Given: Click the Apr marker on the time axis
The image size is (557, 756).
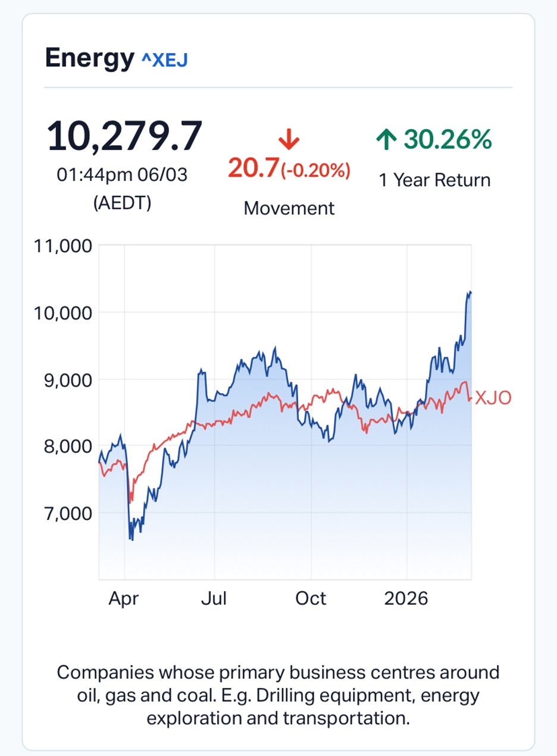Looking at the screenshot, I should (124, 598).
